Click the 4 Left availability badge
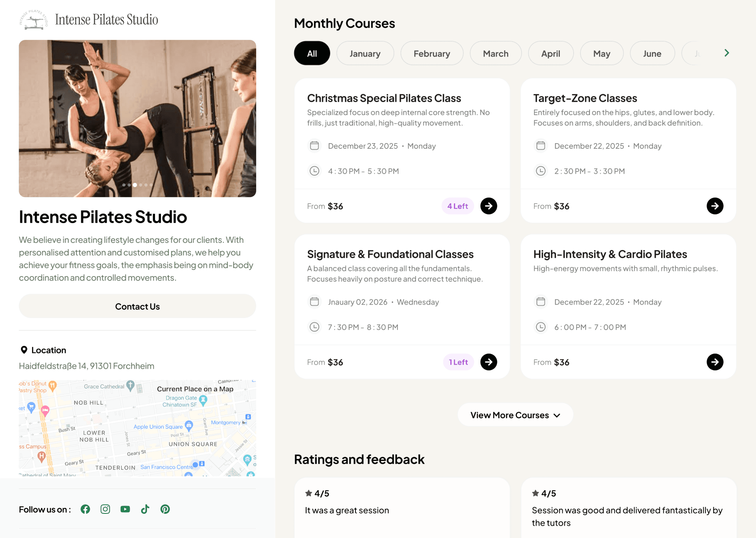Screen dimensions: 756x538 pyautogui.click(x=457, y=206)
